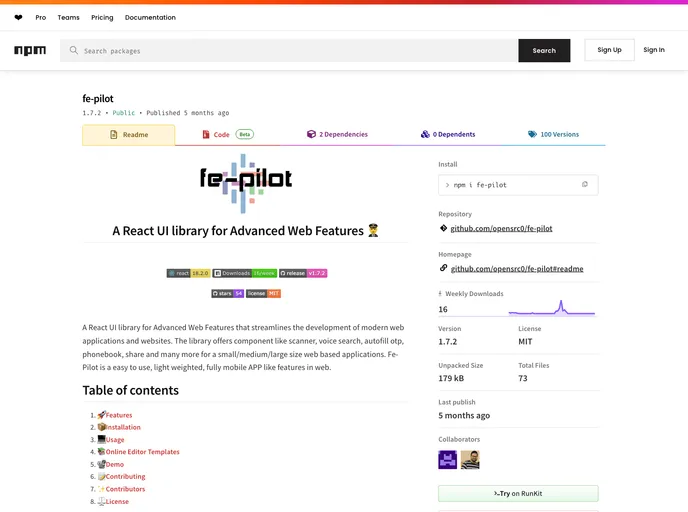Click the GitHub stars badge
Screen dimensions: 688x512
click(227, 294)
